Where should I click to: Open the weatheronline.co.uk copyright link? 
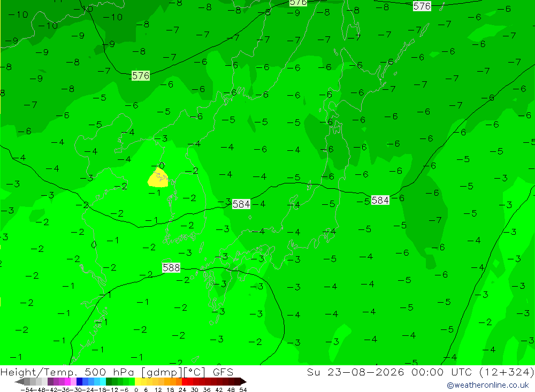coord(488,385)
